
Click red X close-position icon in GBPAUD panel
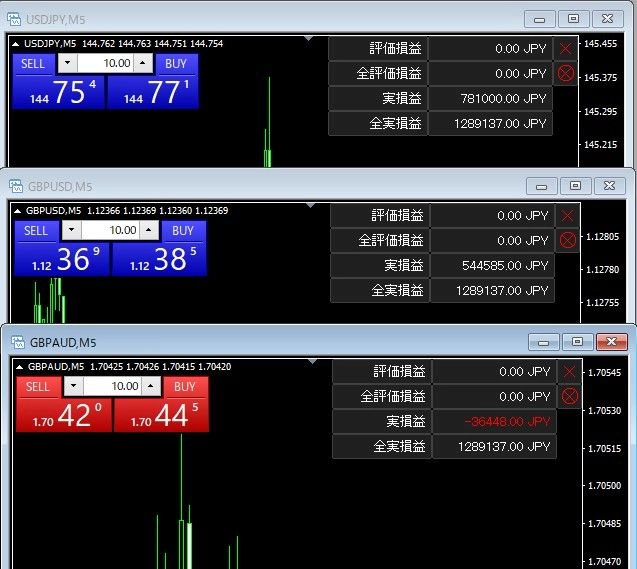pyautogui.click(x=570, y=372)
